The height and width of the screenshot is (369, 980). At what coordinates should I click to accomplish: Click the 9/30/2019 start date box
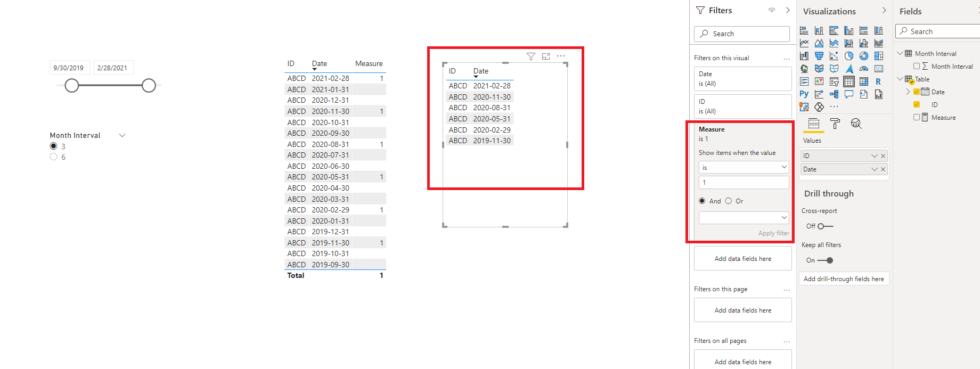(x=70, y=68)
